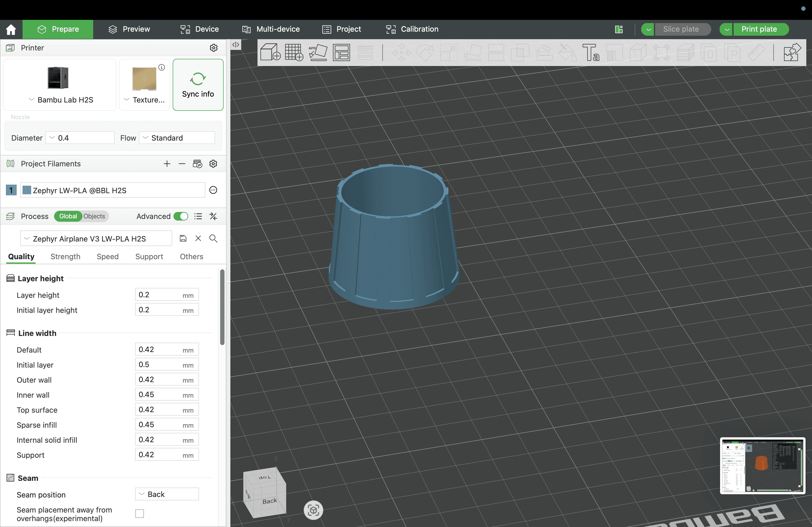812x527 pixels.
Task: Select the Text shape tool icon
Action: point(590,53)
